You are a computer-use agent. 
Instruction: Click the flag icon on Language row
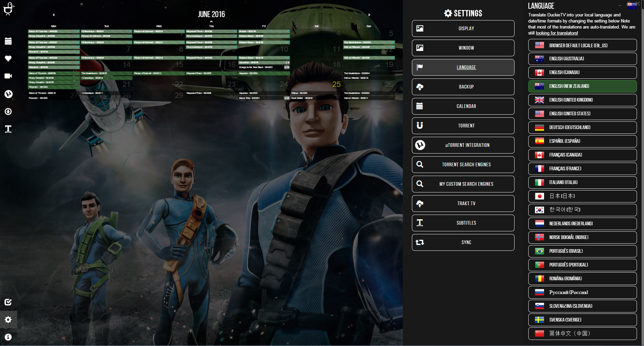point(420,67)
